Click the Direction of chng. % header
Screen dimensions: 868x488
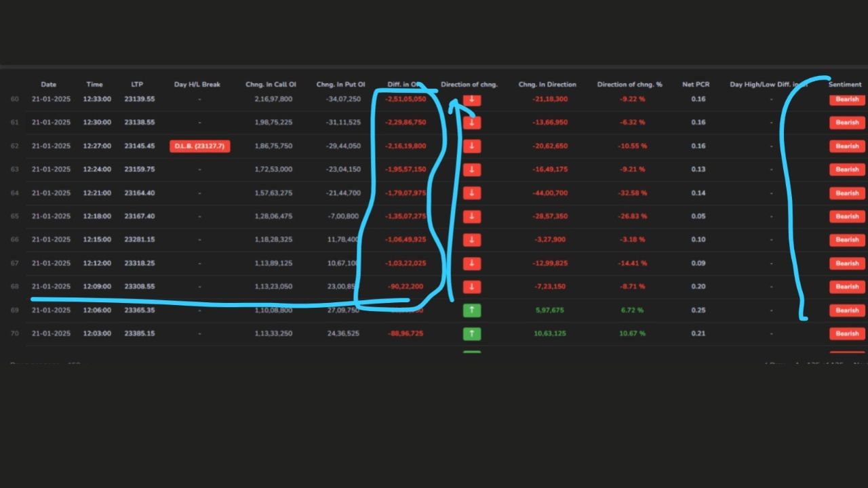click(630, 85)
